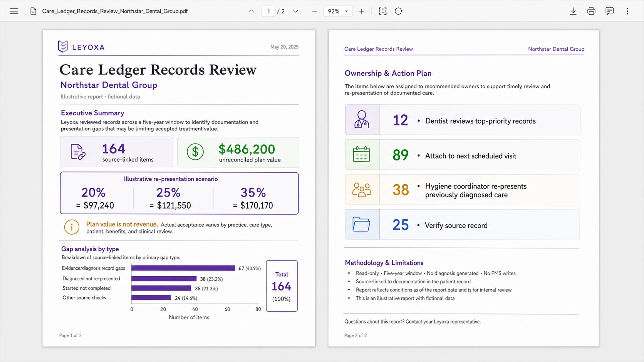This screenshot has width=644, height=362.
Task: Click the 'Care Ledger Records Review' title
Action: click(x=158, y=70)
